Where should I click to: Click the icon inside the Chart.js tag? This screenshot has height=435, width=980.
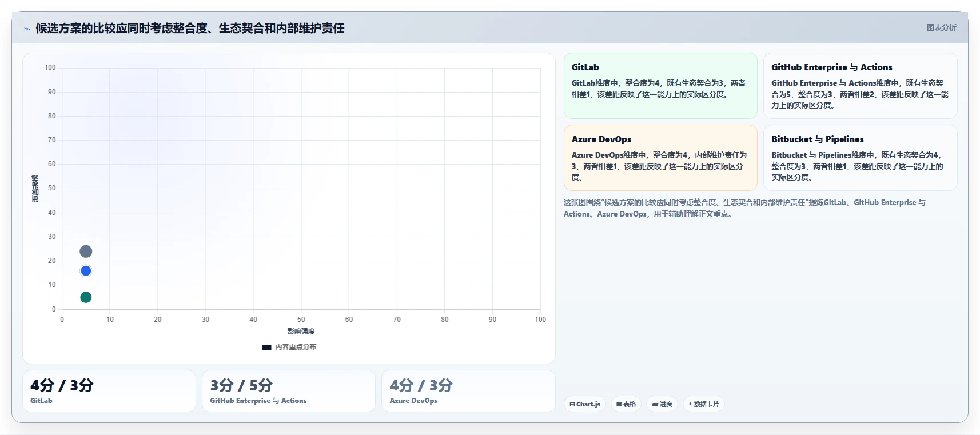click(x=572, y=405)
